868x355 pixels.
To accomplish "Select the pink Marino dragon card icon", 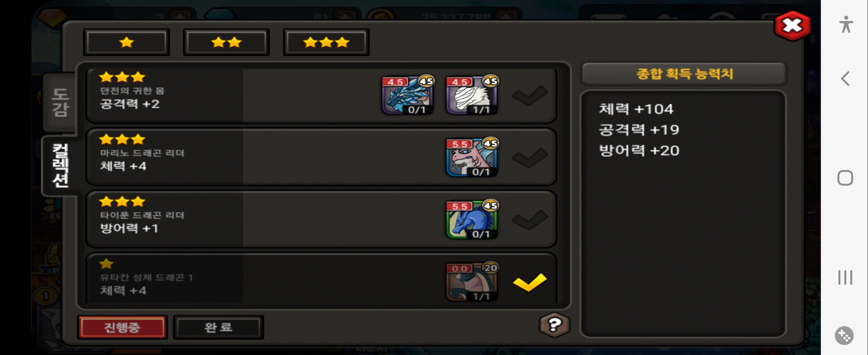I will click(x=472, y=158).
